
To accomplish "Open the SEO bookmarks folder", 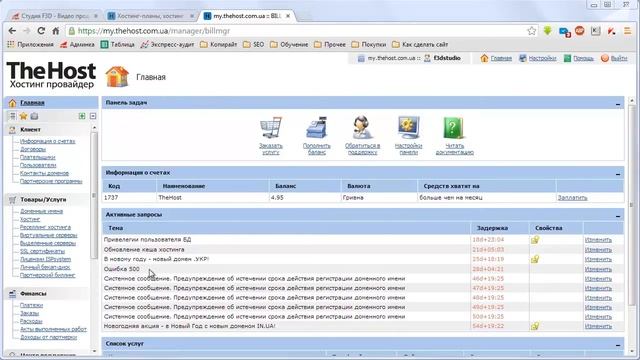I will tap(253, 44).
